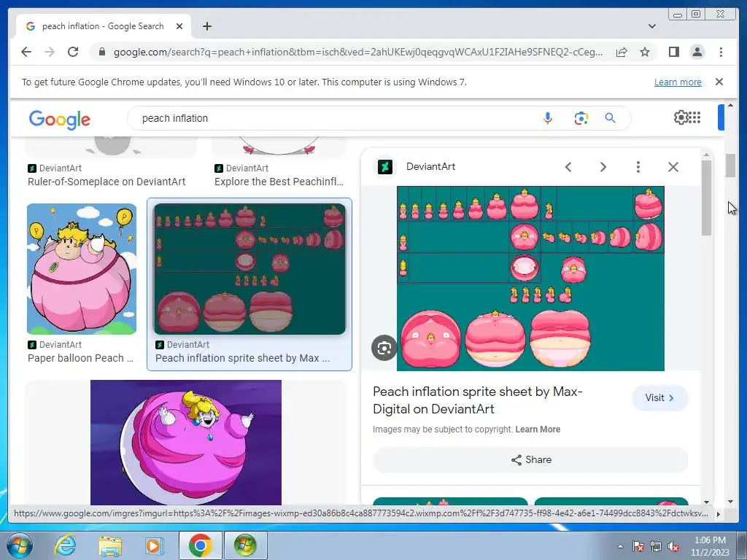
Task: Open Learn more link in update notice
Action: pos(678,82)
